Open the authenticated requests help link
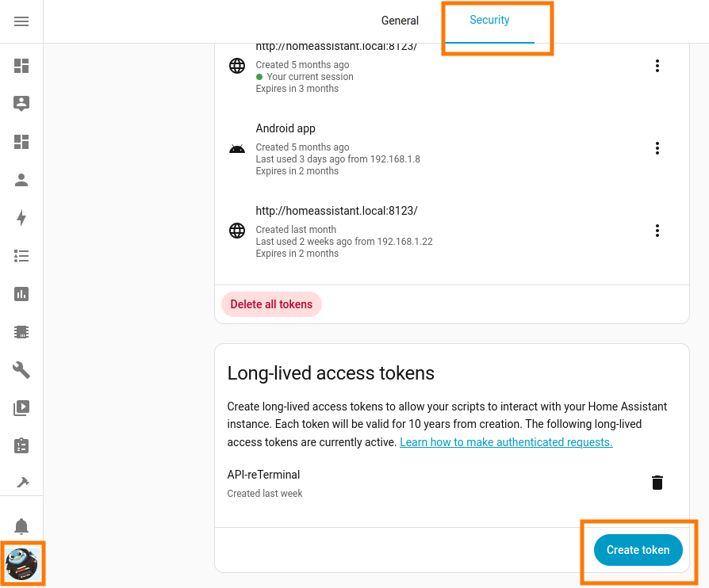Screen dimensions: 709x588 point(506,442)
